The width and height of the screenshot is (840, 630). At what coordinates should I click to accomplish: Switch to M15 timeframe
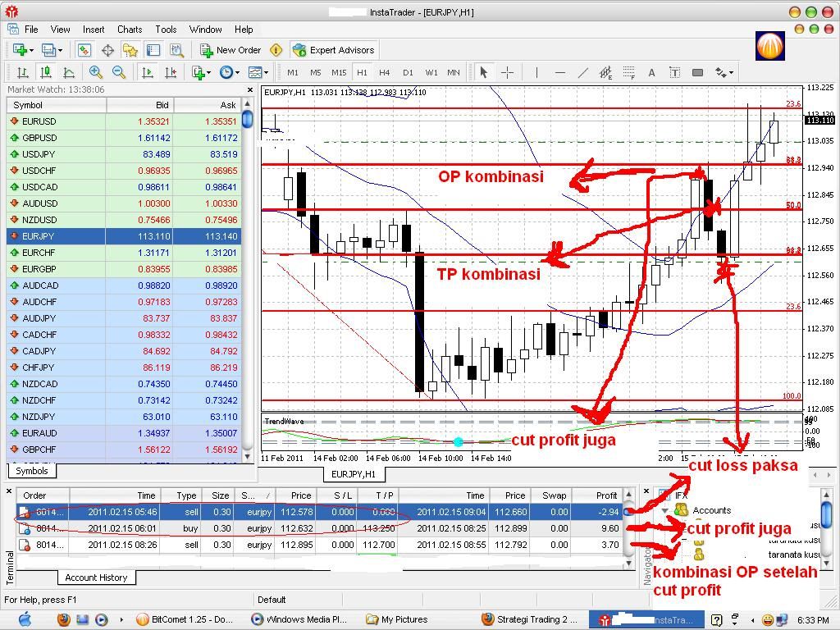pyautogui.click(x=339, y=72)
